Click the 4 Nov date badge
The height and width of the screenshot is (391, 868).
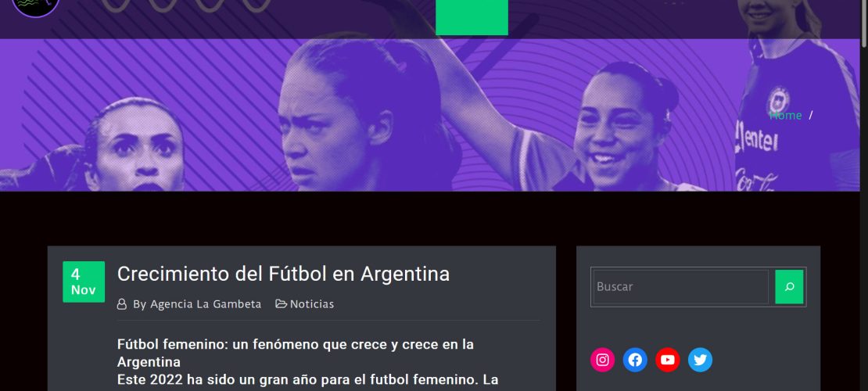pos(84,282)
